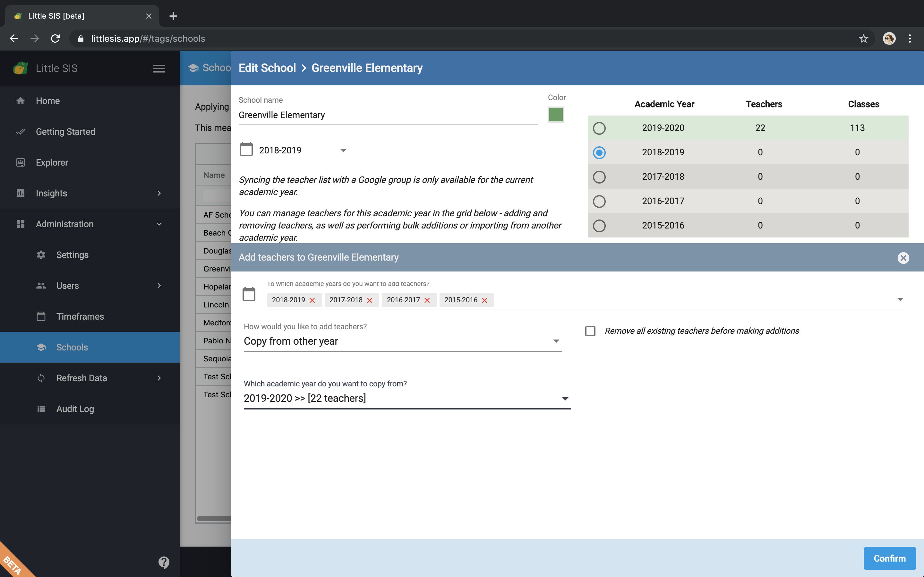Remove the 2018-2019 year chip

[x=312, y=300]
